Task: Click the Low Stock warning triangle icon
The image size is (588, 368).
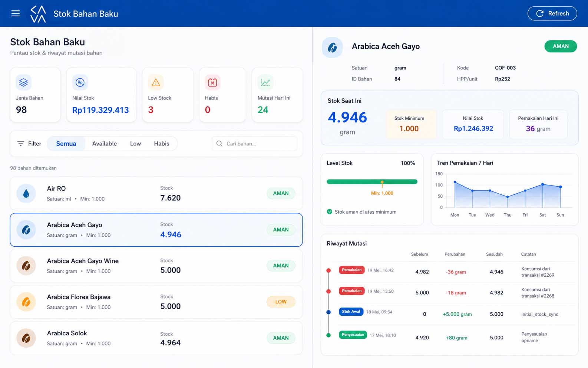Action: point(156,82)
